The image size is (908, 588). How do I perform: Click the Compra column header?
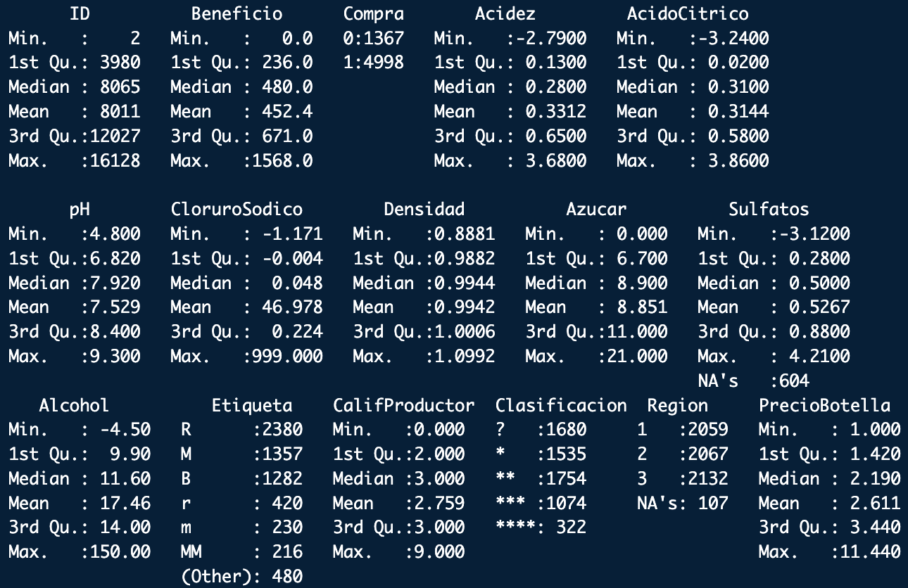[x=374, y=14]
